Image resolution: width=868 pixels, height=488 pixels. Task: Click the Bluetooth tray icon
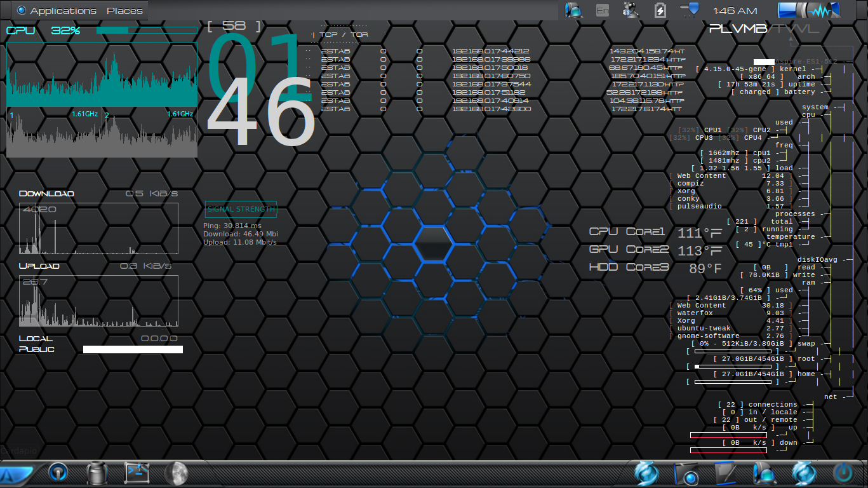point(631,10)
